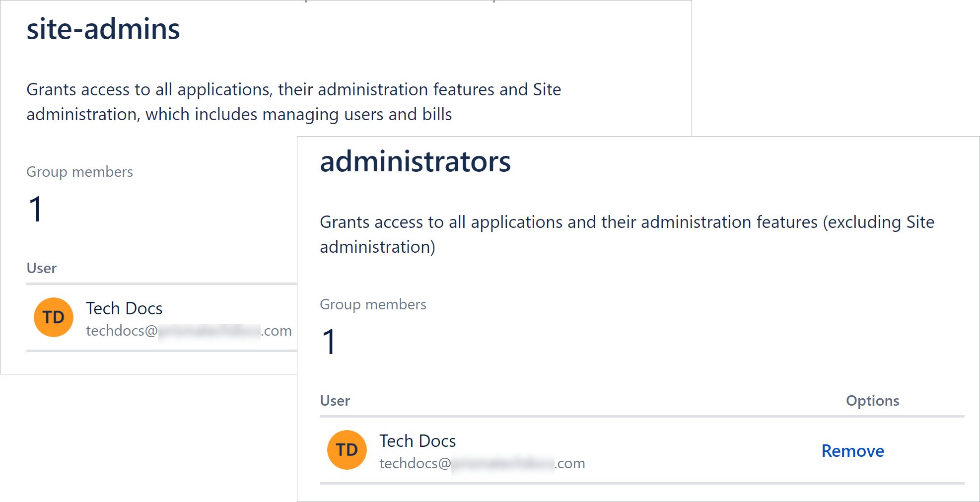This screenshot has width=980, height=502.
Task: Click the Group members label in site-admins
Action: [x=79, y=172]
